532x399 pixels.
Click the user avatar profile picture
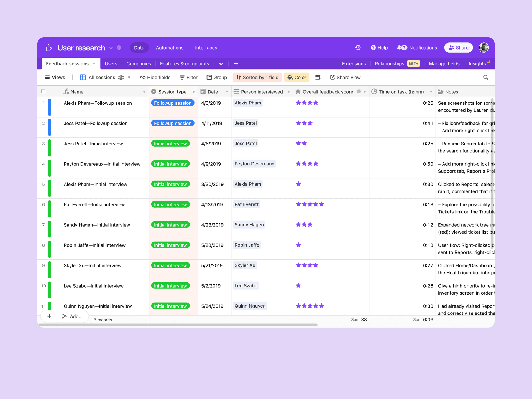point(484,48)
